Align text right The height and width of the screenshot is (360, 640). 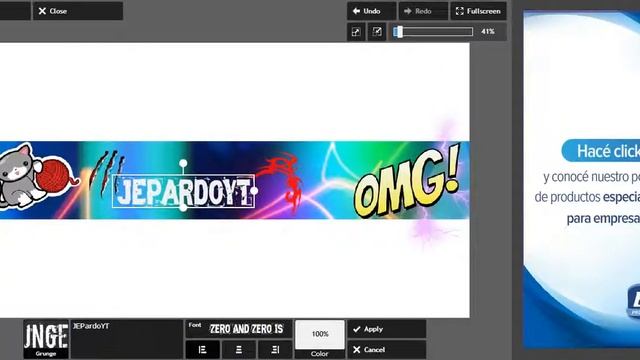pos(275,350)
